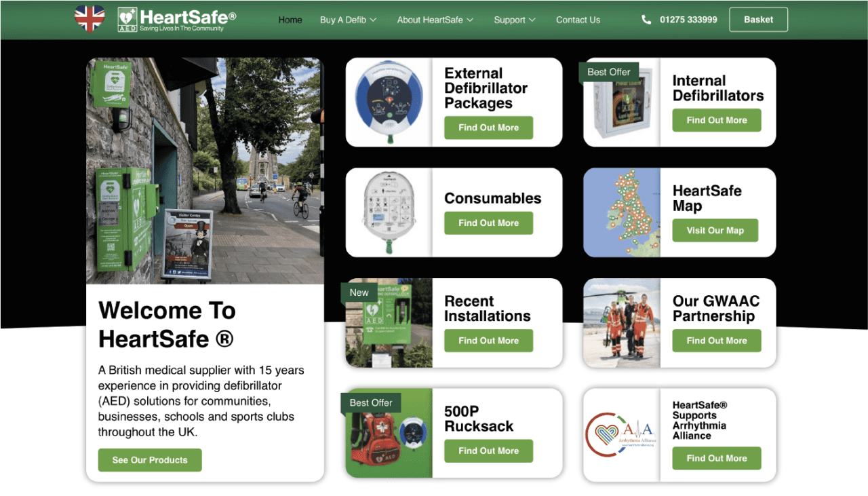Click the Recent Installations heading
The height and width of the screenshot is (496, 868).
pos(488,309)
